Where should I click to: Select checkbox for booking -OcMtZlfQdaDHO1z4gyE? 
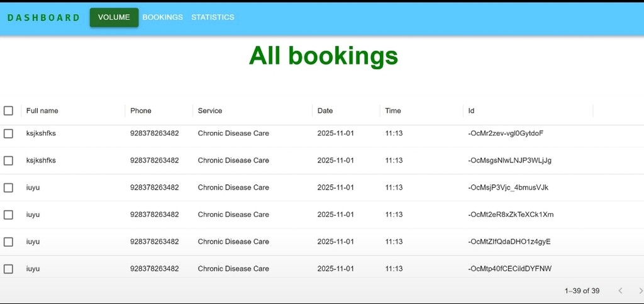tap(8, 242)
